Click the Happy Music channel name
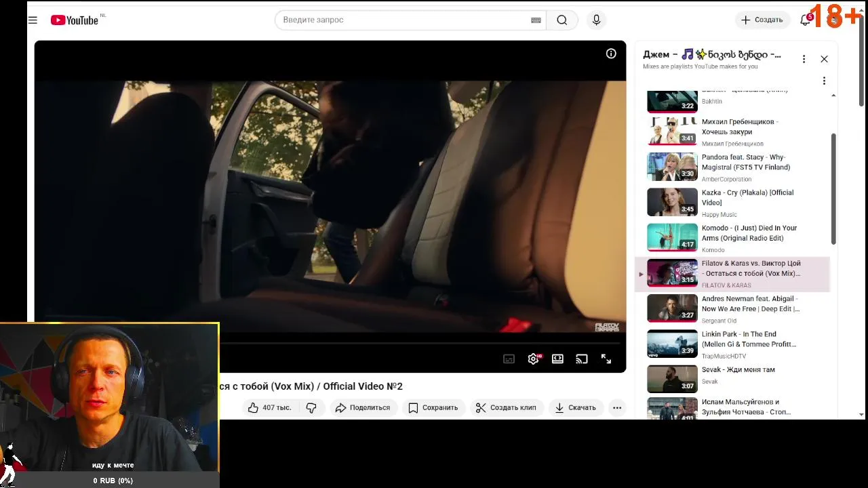868x488 pixels. click(719, 215)
